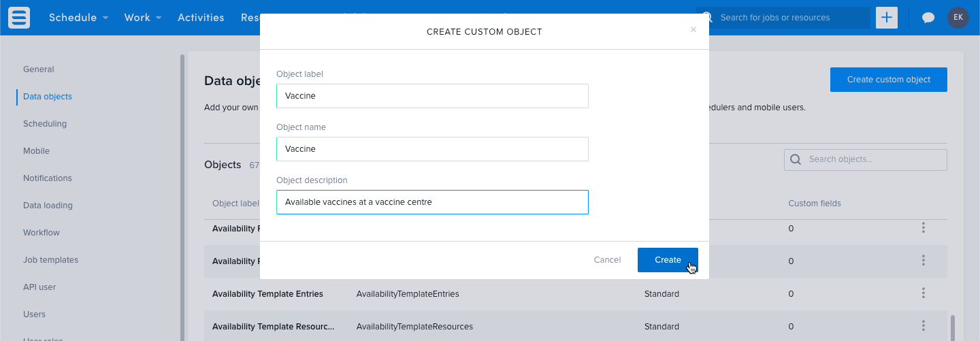Expand the Schedule dropdown menu
Image resolution: width=980 pixels, height=341 pixels.
tap(78, 18)
